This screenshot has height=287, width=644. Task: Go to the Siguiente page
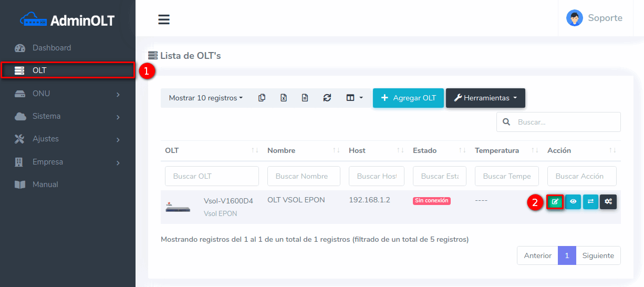tap(598, 255)
